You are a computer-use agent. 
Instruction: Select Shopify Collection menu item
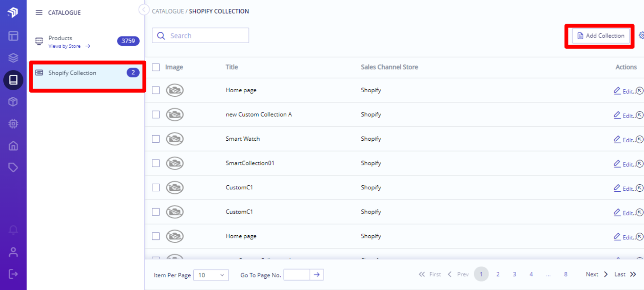tap(87, 77)
